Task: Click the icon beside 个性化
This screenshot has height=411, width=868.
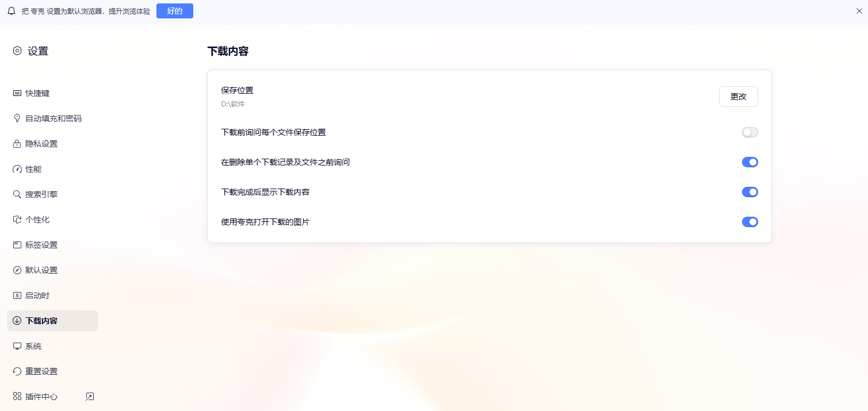Action: (17, 220)
